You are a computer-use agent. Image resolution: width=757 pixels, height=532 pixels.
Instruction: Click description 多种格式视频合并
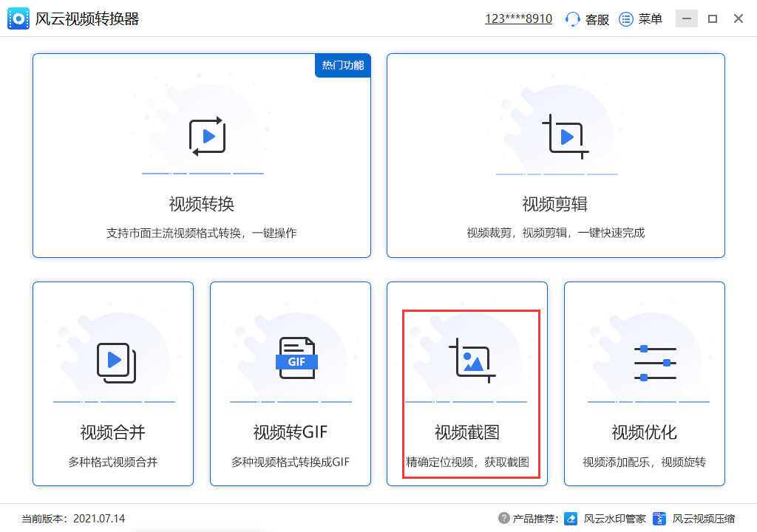(113, 462)
